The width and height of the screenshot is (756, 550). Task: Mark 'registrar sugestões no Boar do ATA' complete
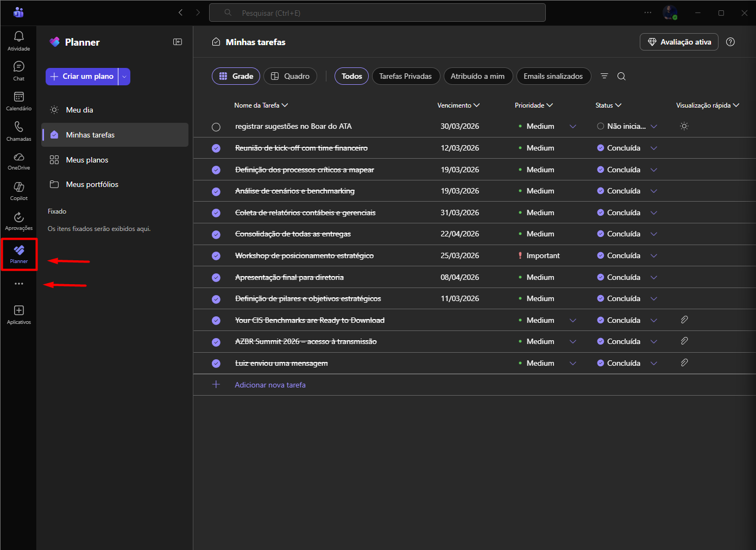(216, 127)
